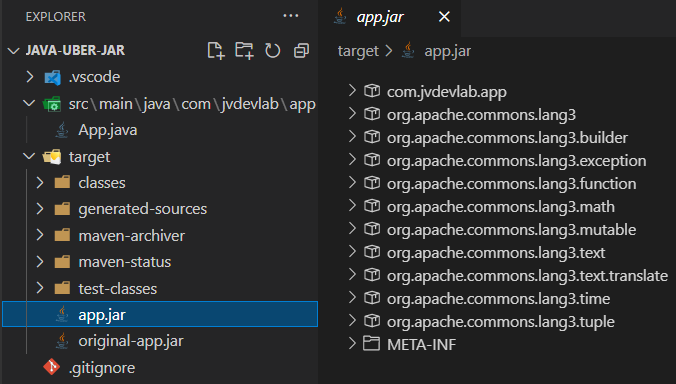This screenshot has height=384, width=676.
Task: Click the New Folder icon in Explorer
Action: point(244,51)
